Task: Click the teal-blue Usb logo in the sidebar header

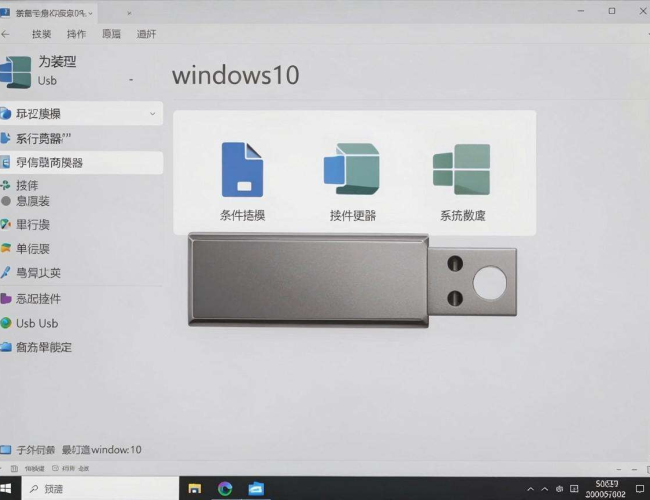Action: pyautogui.click(x=16, y=72)
